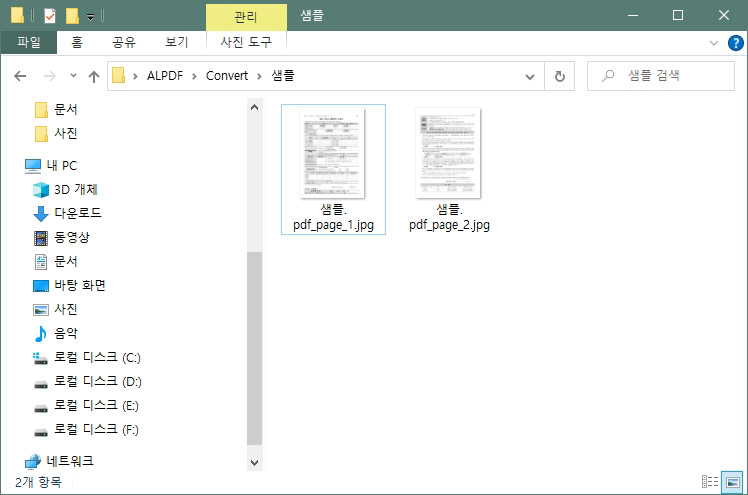
Task: Open the address bar history dropdown
Action: [x=530, y=76]
